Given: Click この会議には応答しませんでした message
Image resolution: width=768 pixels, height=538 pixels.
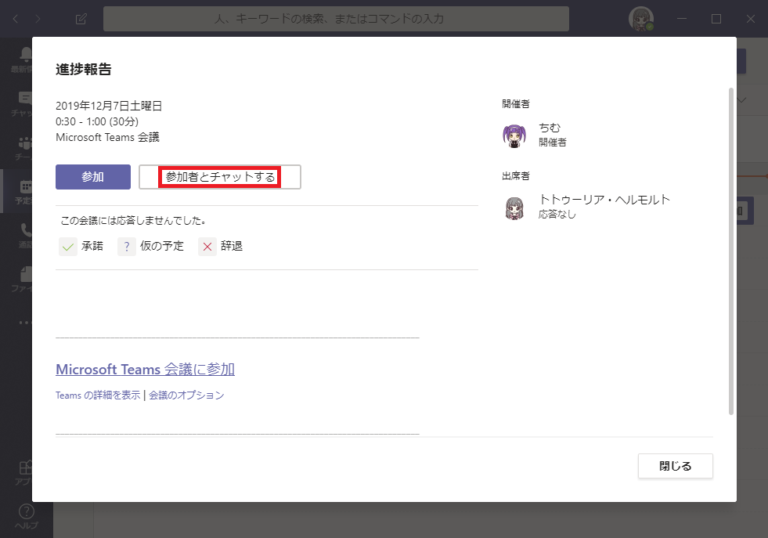Looking at the screenshot, I should coord(133,221).
